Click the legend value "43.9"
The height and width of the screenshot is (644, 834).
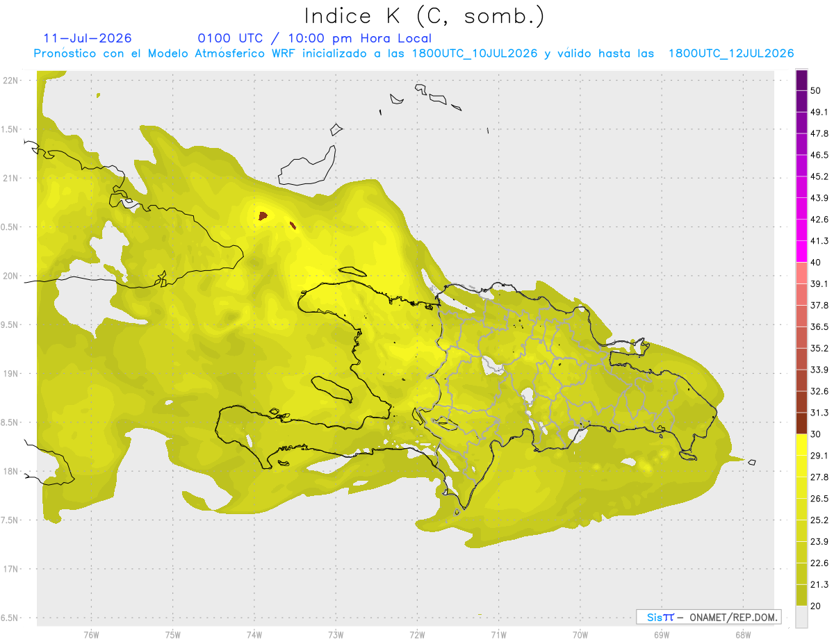coord(819,198)
